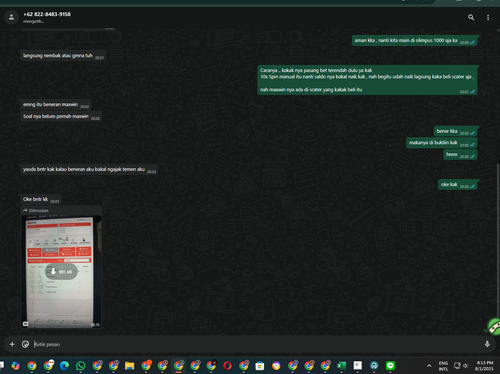Image resolution: width=500 pixels, height=374 pixels.
Task: Open the emoji and sticker picker
Action: (25, 344)
